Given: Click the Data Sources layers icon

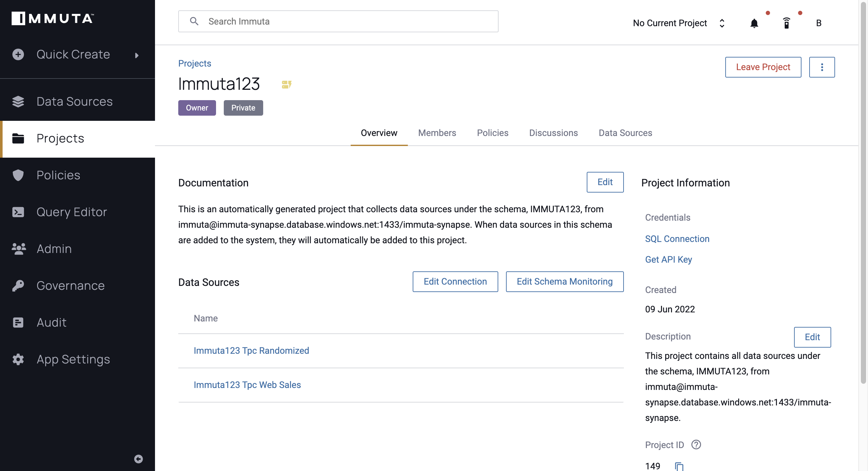Looking at the screenshot, I should click(18, 101).
